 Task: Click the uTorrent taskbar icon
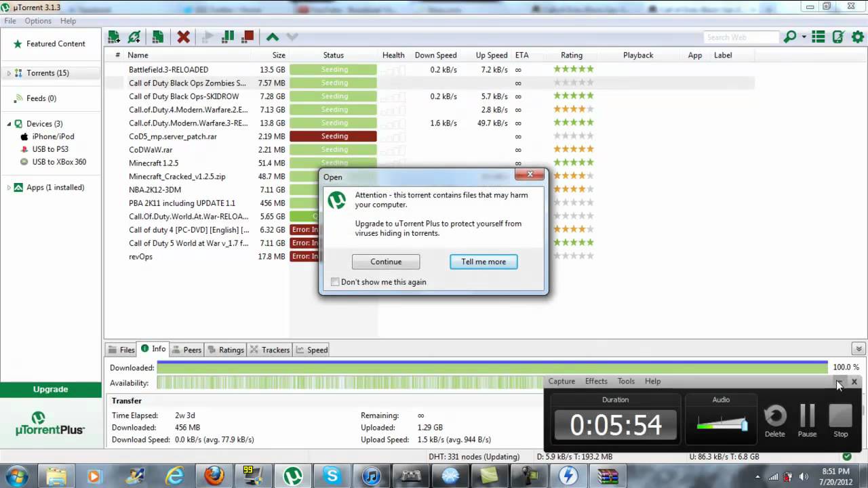point(292,476)
